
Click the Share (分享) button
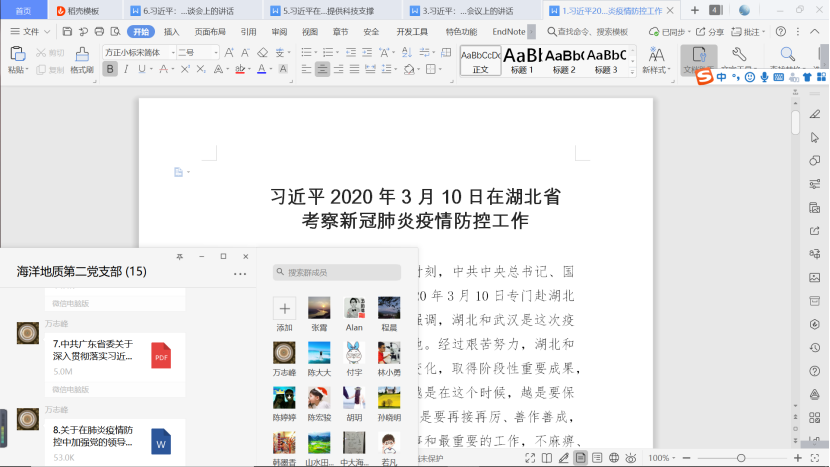click(711, 31)
